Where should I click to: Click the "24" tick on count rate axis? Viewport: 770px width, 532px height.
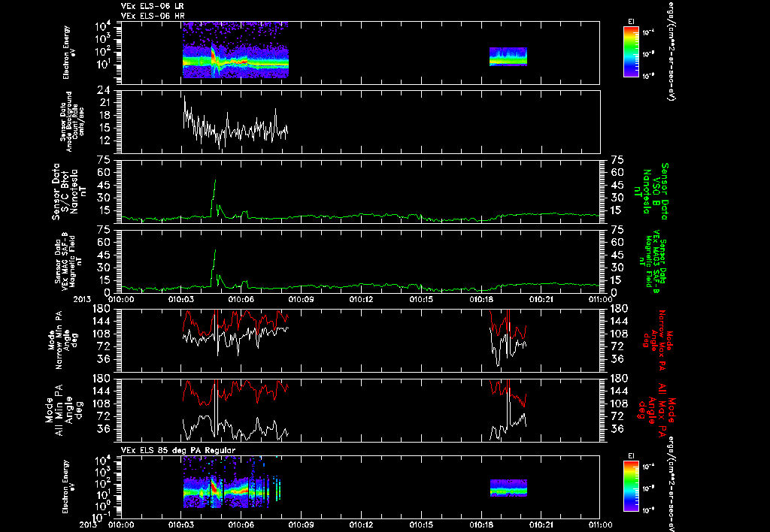pyautogui.click(x=104, y=90)
